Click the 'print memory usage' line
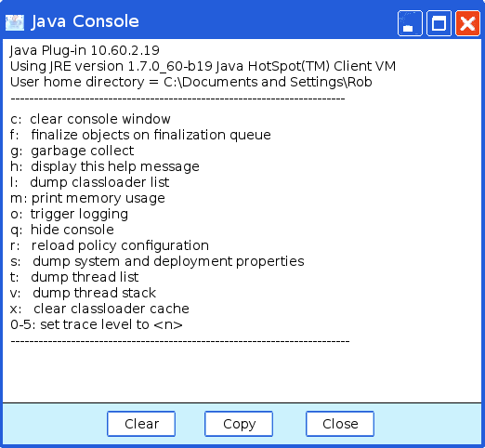This screenshot has height=448, width=485. 87,198
